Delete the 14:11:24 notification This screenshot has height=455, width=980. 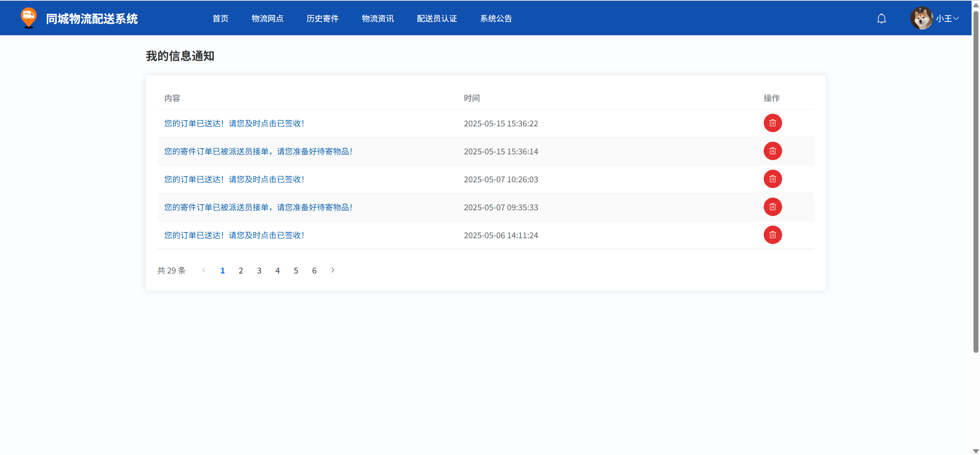coord(773,235)
